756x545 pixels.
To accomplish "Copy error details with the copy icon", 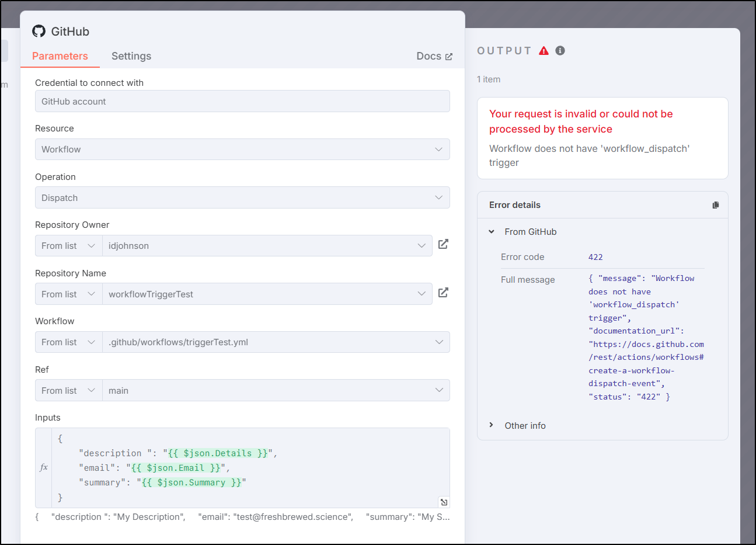I will click(716, 205).
